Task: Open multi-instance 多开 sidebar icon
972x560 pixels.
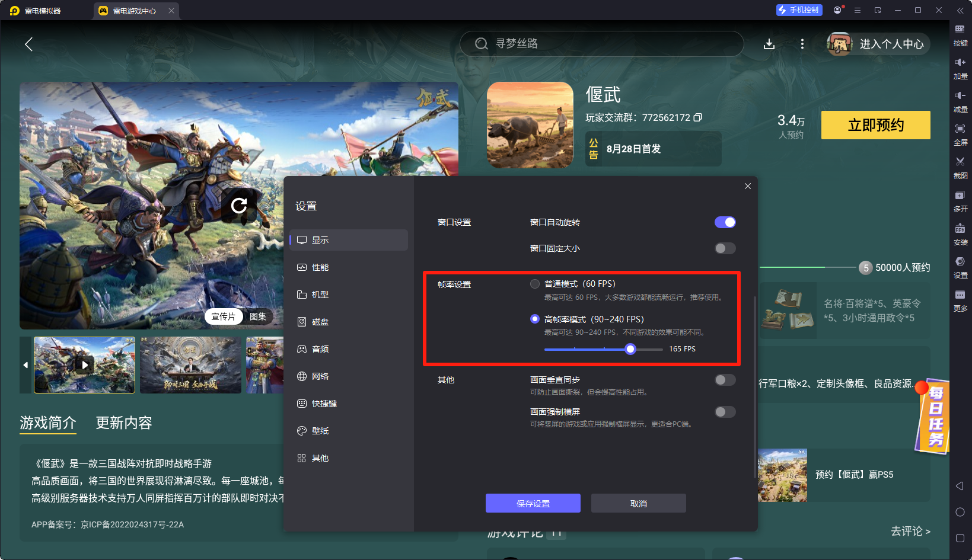Action: click(x=960, y=201)
